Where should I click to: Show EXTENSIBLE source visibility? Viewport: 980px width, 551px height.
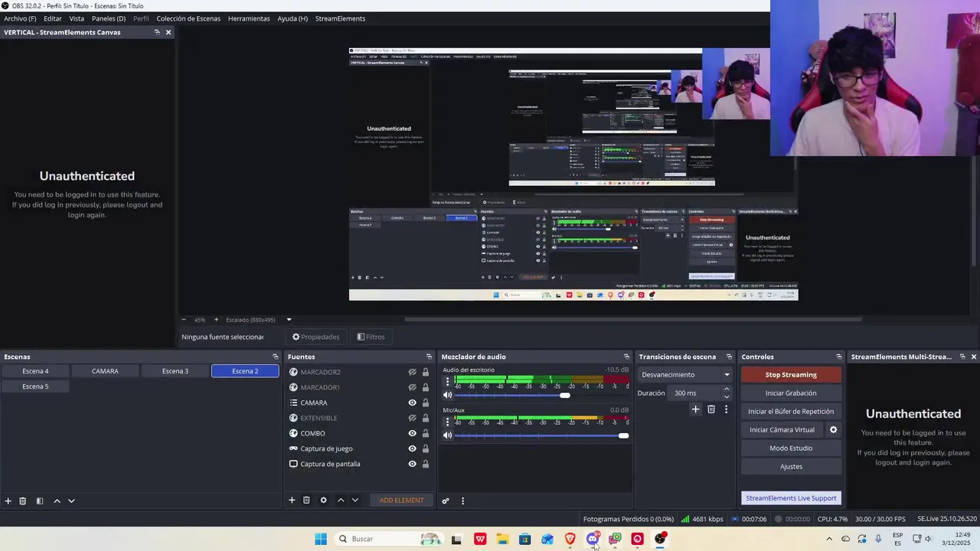pos(412,418)
